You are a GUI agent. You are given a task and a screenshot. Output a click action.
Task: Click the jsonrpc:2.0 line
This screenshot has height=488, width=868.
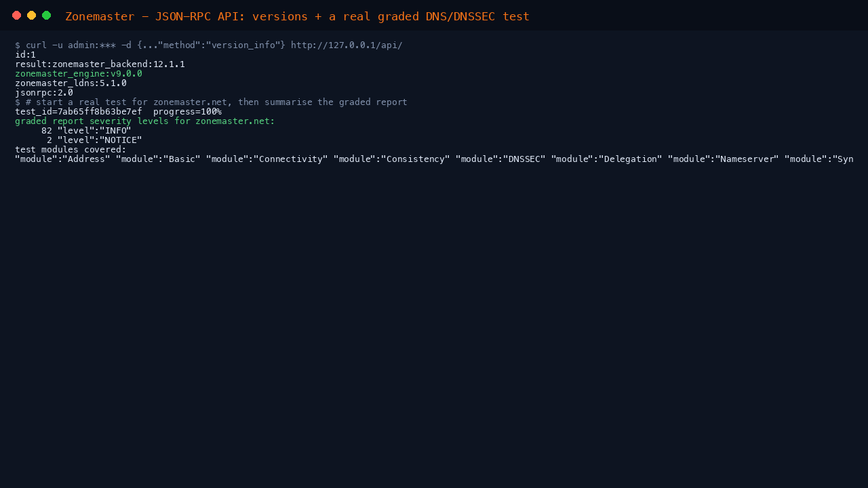[44, 93]
